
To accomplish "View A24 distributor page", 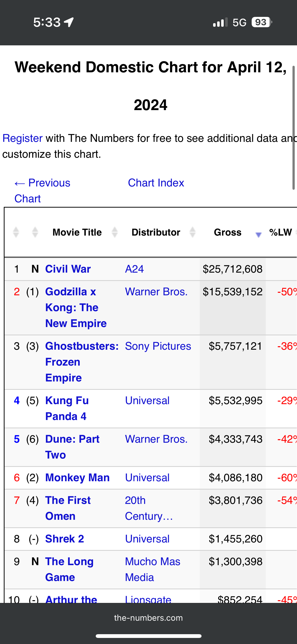I will [134, 269].
